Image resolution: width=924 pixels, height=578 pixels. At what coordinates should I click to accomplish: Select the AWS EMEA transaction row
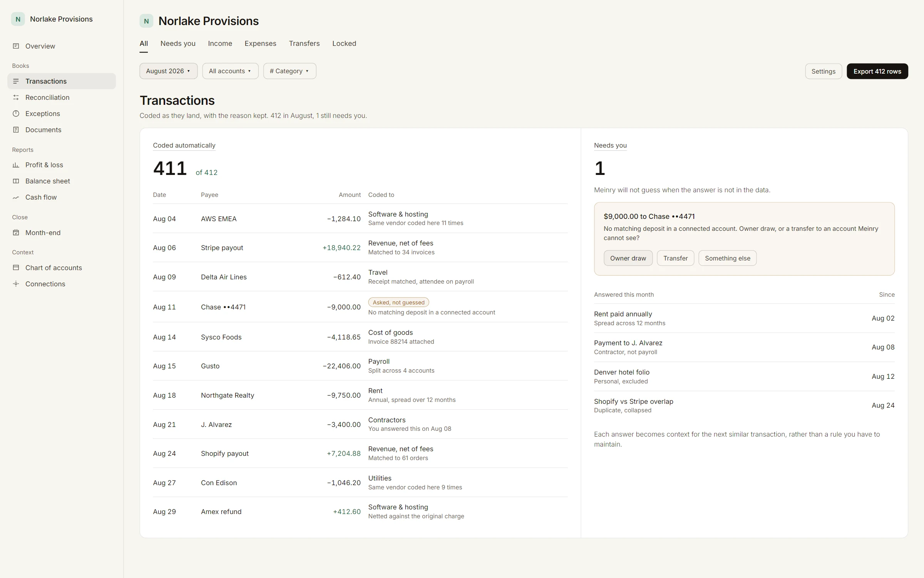[x=360, y=218]
